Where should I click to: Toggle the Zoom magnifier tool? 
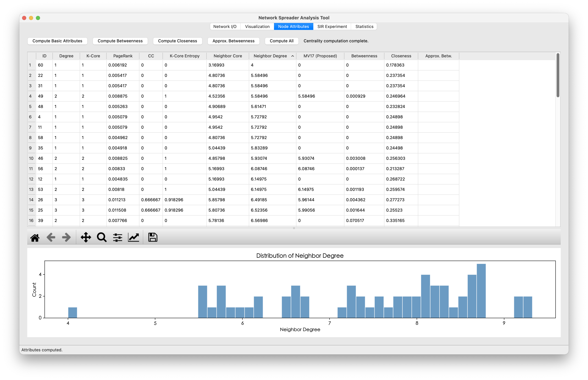tap(101, 238)
